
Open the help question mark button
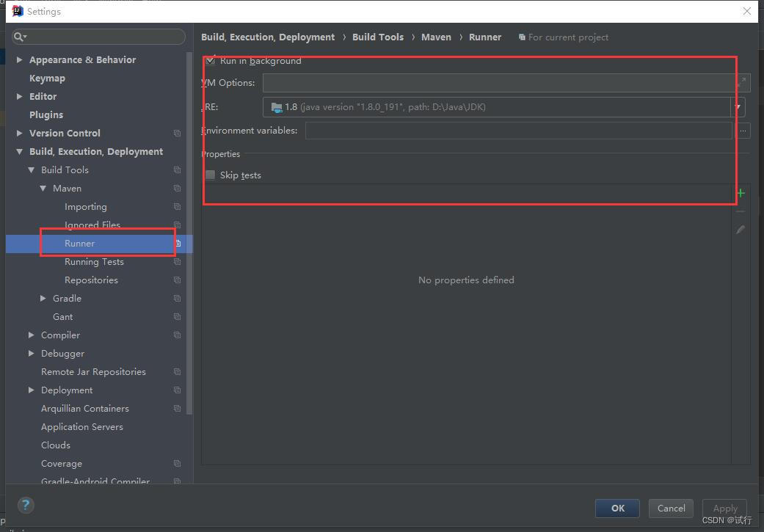click(x=26, y=505)
